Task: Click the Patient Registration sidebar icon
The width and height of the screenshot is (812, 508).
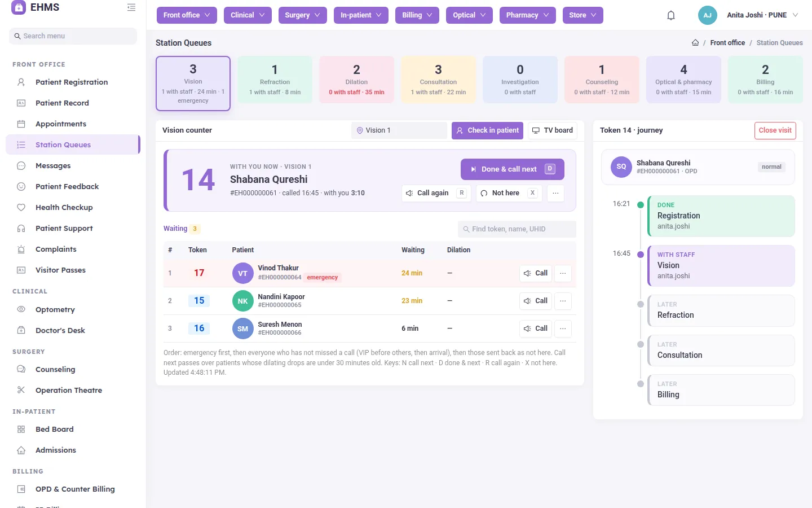Action: click(x=21, y=82)
